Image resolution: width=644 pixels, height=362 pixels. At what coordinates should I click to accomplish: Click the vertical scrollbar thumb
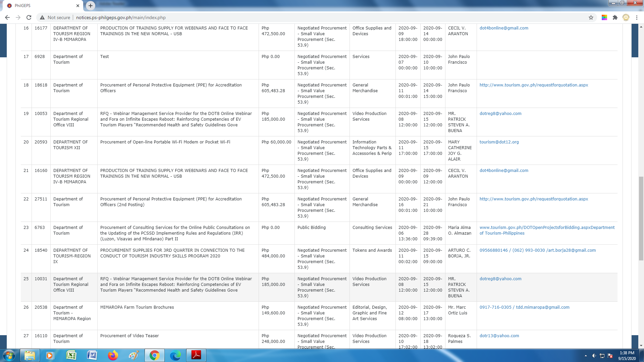[x=641, y=218]
